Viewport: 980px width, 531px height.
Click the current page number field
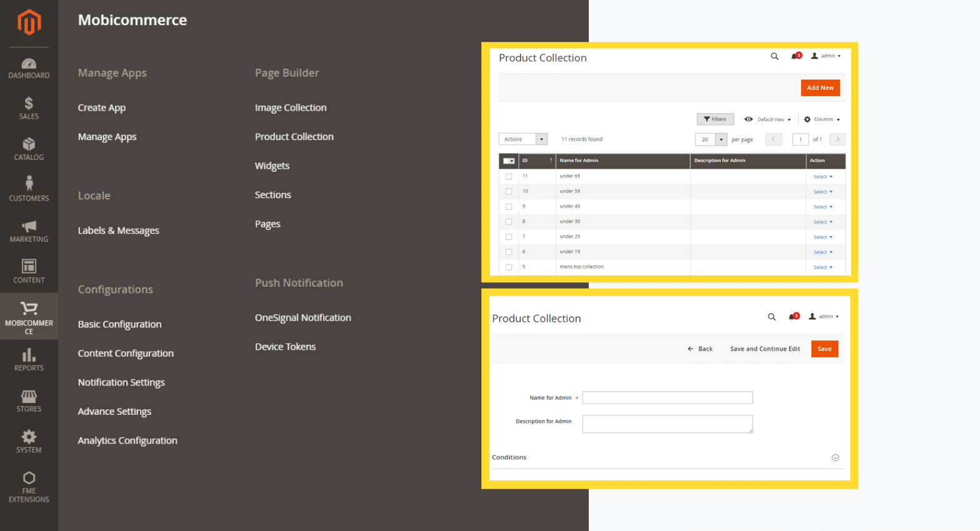click(801, 139)
